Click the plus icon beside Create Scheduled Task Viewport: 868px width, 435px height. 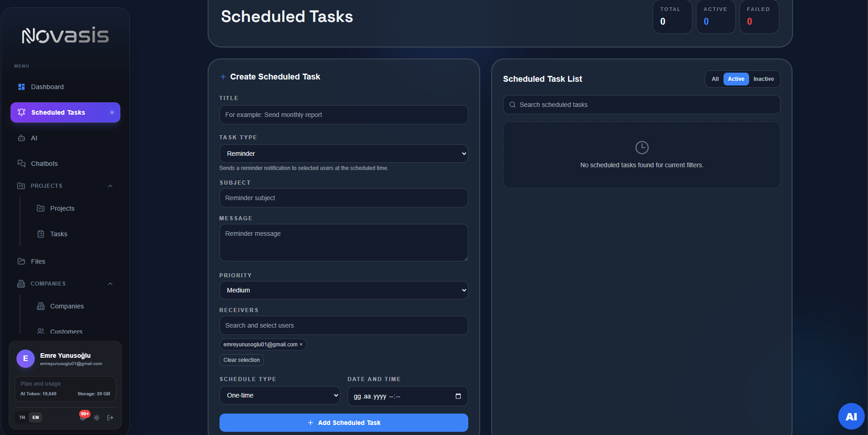(x=223, y=77)
